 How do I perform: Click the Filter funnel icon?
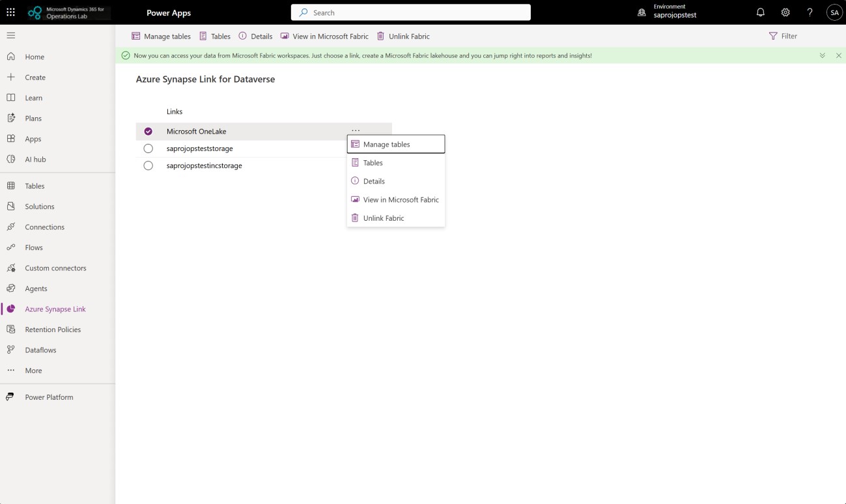773,36
